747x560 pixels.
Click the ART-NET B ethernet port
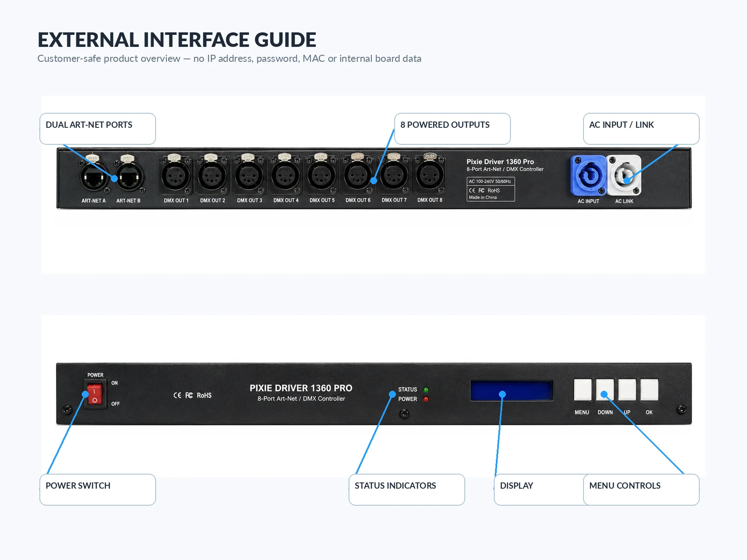click(129, 176)
